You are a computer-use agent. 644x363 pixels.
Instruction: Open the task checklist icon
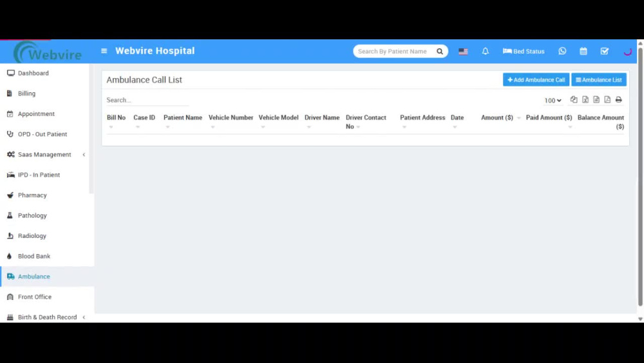tap(605, 52)
